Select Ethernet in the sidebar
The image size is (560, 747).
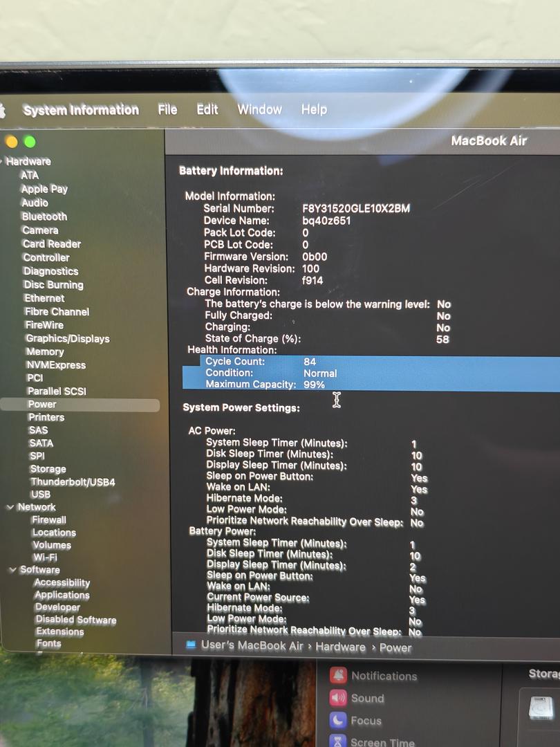pos(44,298)
